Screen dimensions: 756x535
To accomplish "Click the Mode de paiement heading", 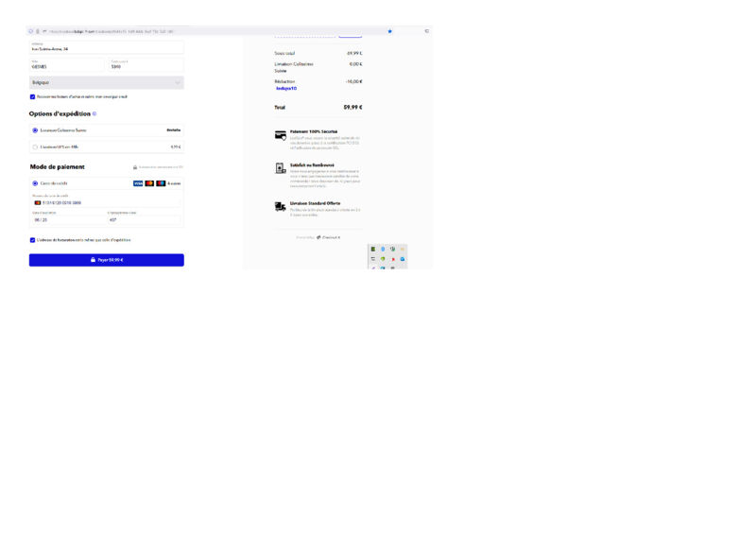I will (x=58, y=167).
